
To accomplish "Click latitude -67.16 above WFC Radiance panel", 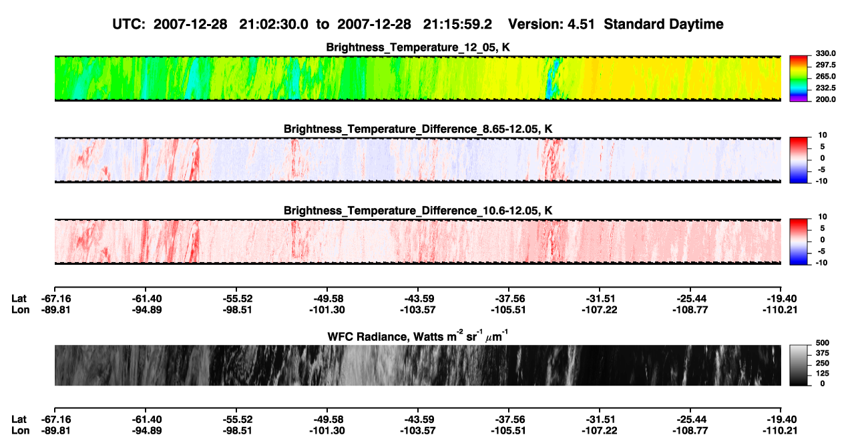I will (55, 298).
